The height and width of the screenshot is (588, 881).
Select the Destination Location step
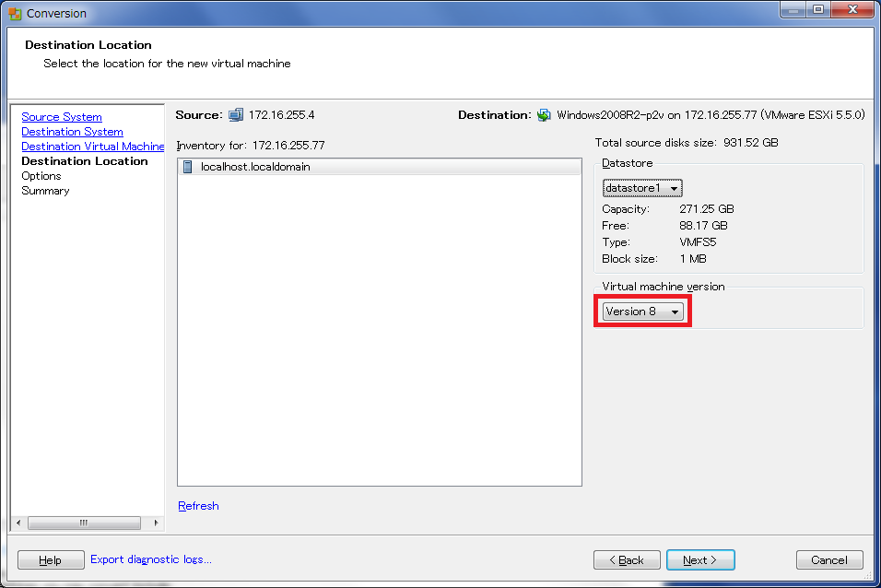[x=84, y=160]
